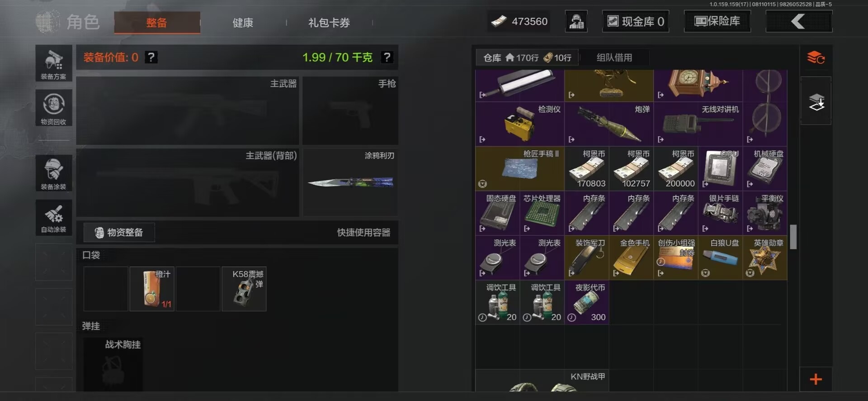This screenshot has height=401, width=868.
Task: Click the white stack sort-down icon
Action: tap(816, 101)
